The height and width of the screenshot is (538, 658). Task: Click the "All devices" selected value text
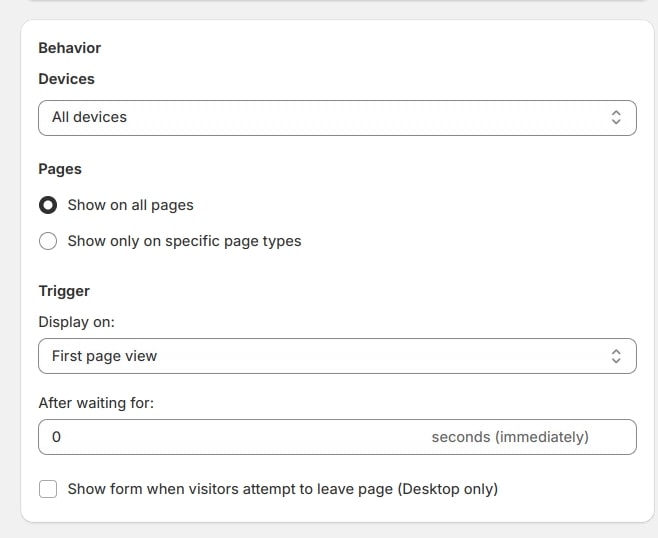tap(89, 117)
